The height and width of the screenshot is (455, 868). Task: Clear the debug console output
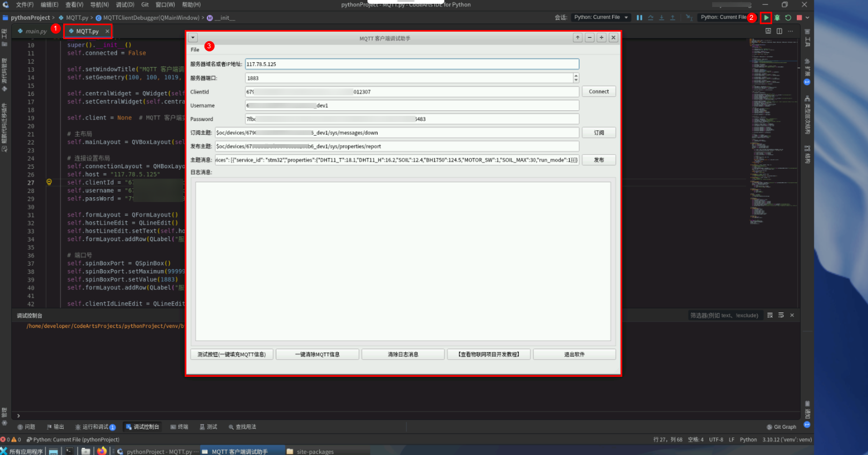(x=770, y=315)
